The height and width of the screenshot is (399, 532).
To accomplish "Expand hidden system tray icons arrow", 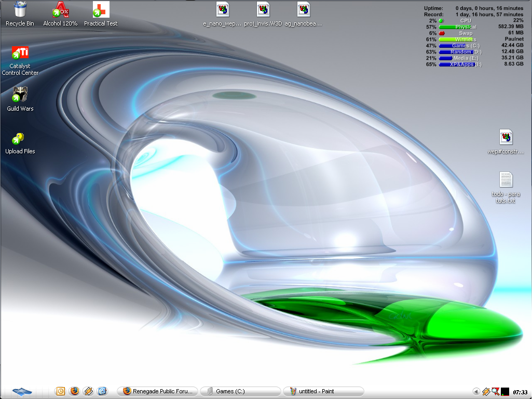I will (476, 391).
